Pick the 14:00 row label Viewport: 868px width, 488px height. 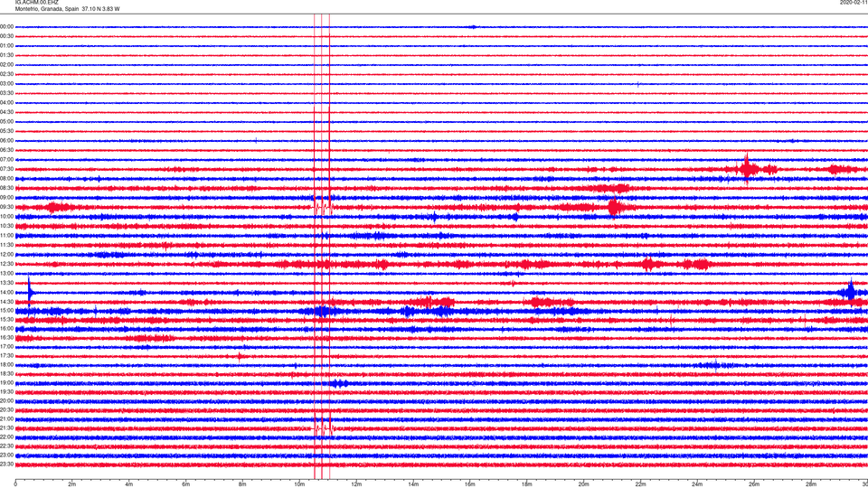coord(7,293)
